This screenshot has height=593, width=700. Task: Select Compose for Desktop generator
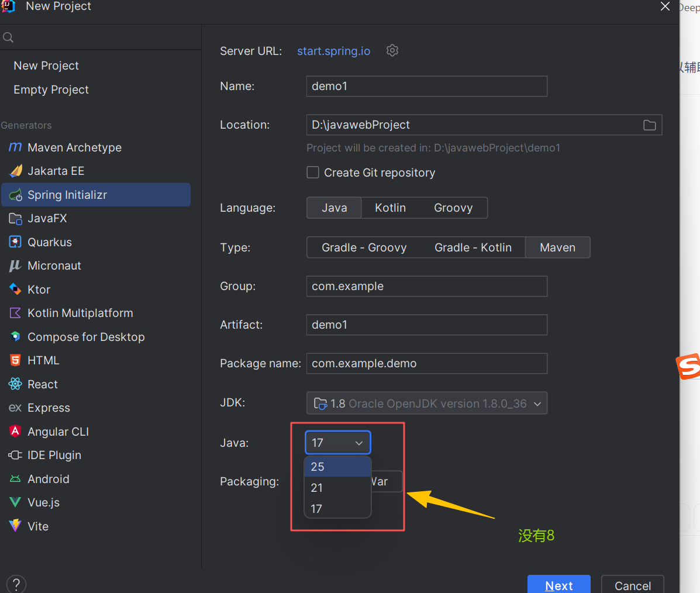96,337
